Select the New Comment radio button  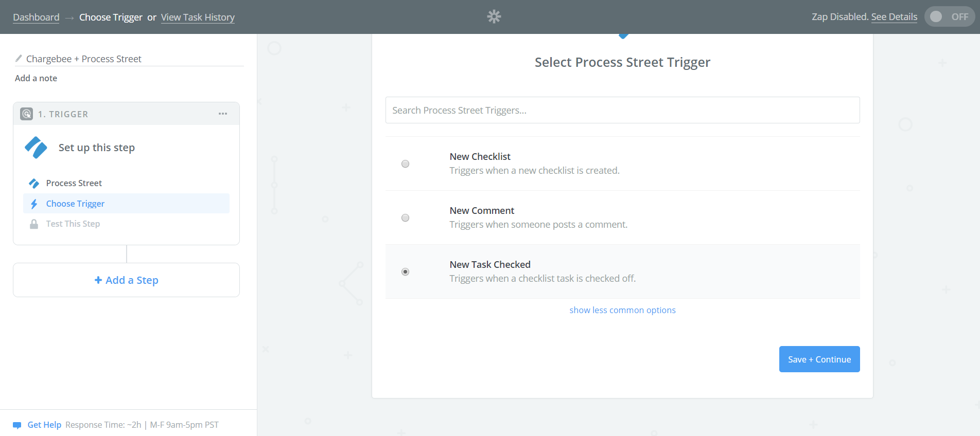tap(406, 218)
